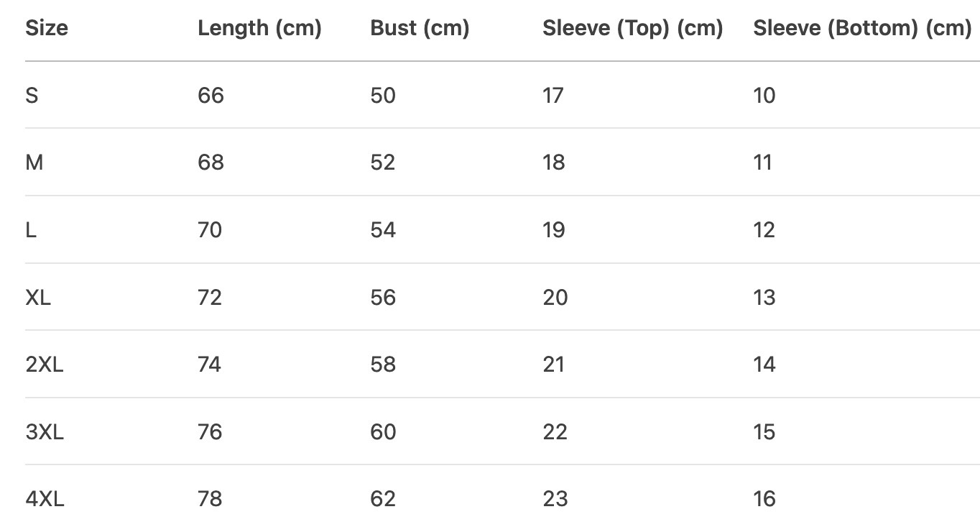
Task: Click sleeve top value 19 for size L
Action: point(554,230)
